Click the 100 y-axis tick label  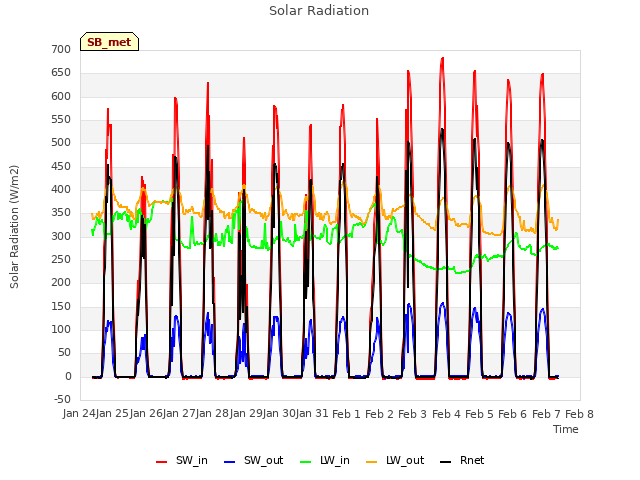point(61,329)
